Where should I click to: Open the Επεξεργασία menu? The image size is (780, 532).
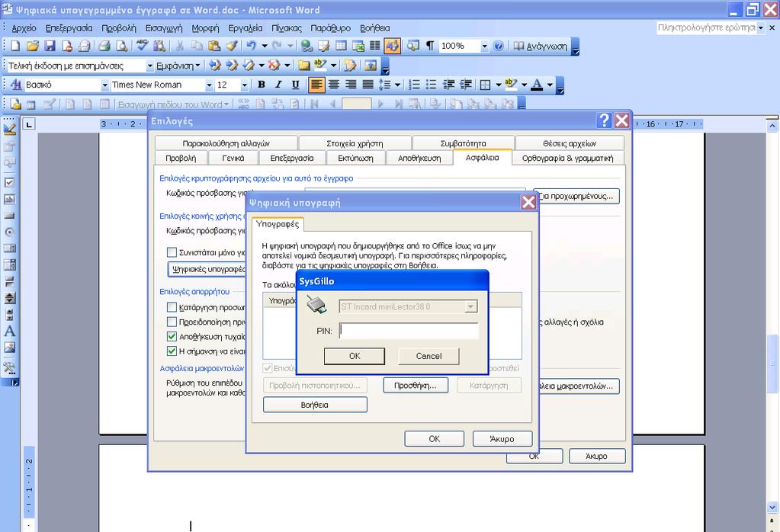click(x=69, y=28)
